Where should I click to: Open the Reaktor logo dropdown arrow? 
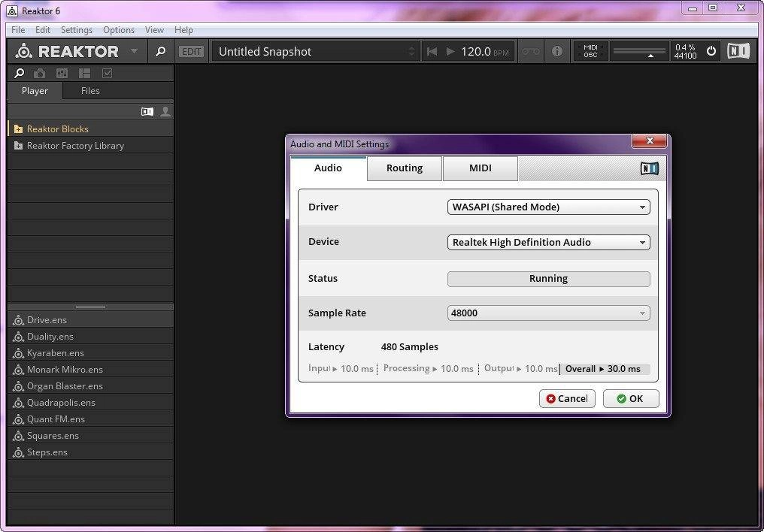coord(134,50)
